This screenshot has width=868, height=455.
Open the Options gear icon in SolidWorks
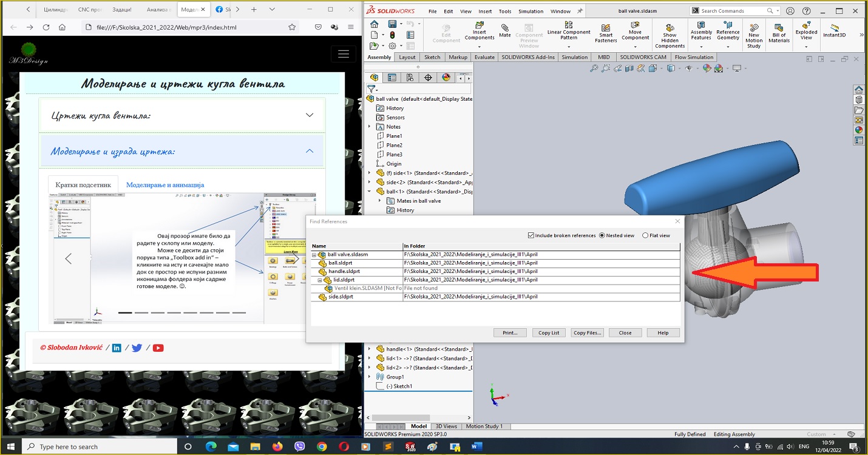pyautogui.click(x=392, y=45)
